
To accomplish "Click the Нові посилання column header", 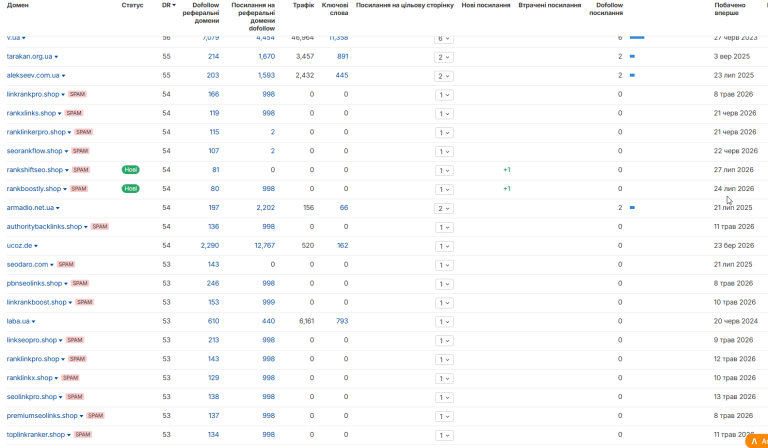I will (486, 5).
